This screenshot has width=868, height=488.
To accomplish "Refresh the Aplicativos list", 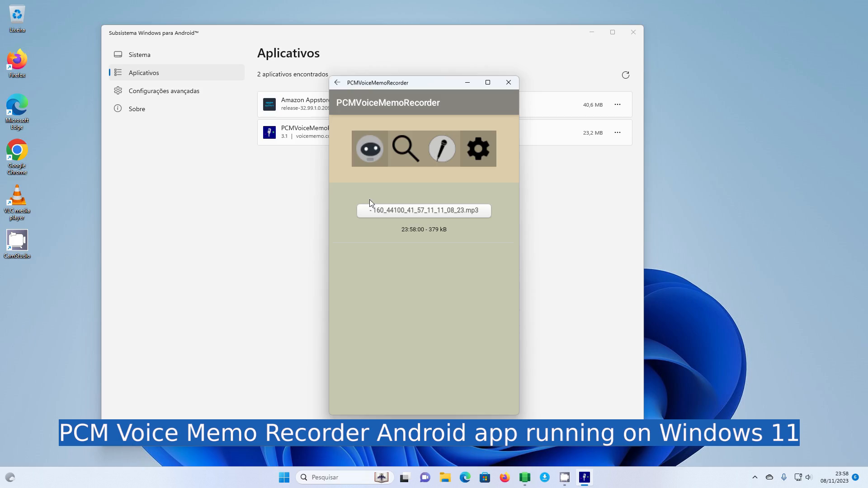I will 625,75.
